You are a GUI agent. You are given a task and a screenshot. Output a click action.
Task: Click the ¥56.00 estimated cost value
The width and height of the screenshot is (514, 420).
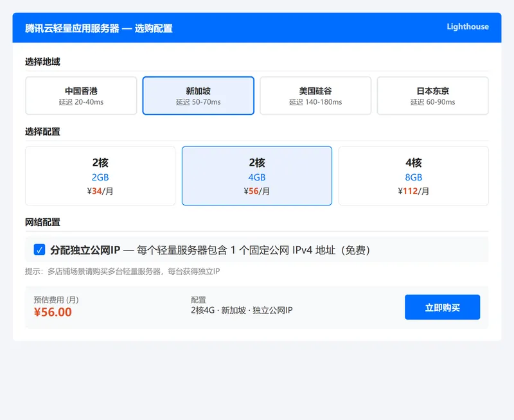53,312
